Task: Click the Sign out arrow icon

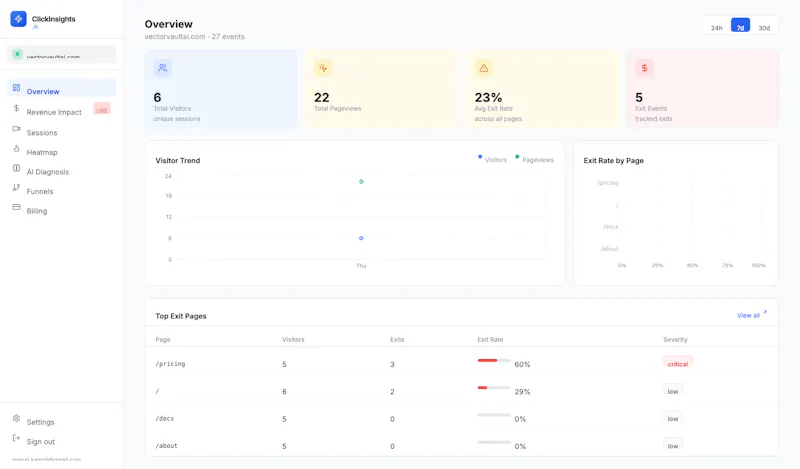Action: tap(16, 438)
